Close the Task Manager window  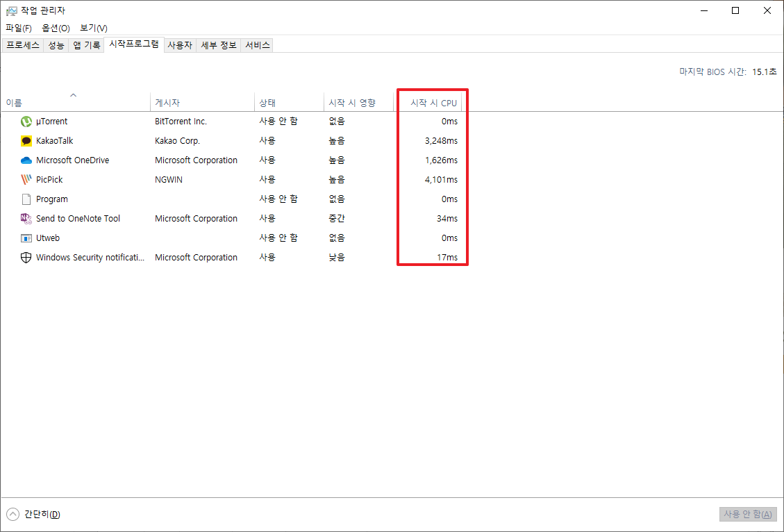tap(767, 10)
